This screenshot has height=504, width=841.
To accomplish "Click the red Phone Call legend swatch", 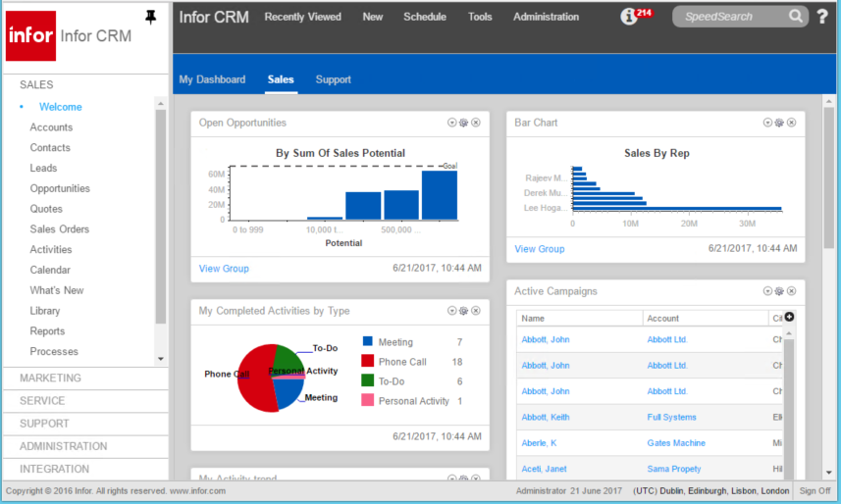I will (367, 361).
